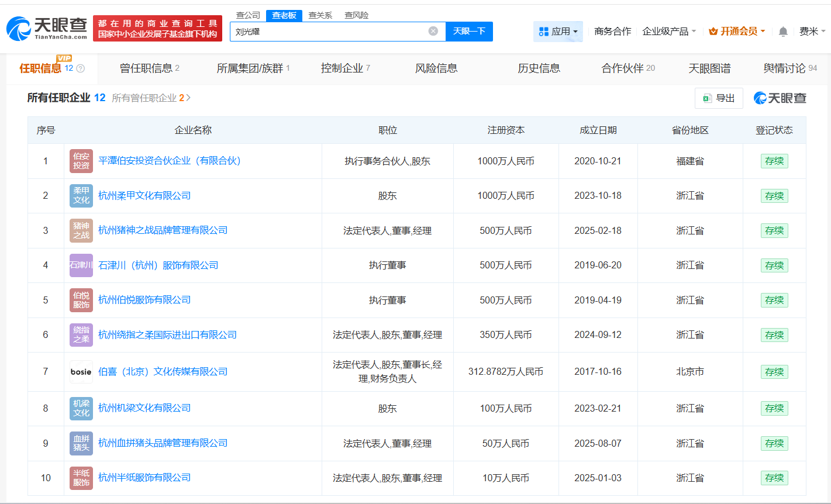The image size is (831, 504).
Task: Click the bosie company logo thumbnail
Action: 81,371
